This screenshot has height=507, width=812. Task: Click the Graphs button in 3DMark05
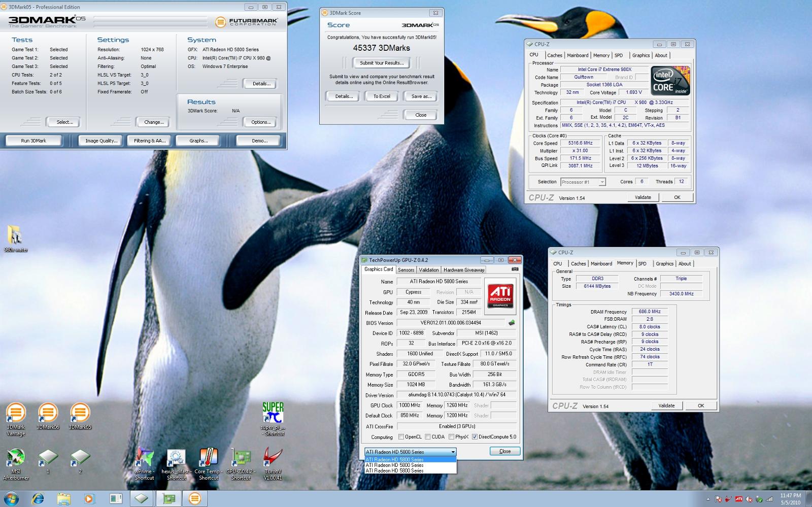198,141
